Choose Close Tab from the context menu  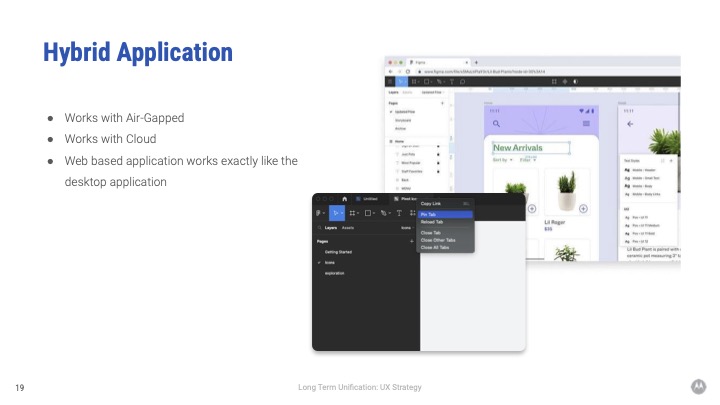click(x=445, y=233)
